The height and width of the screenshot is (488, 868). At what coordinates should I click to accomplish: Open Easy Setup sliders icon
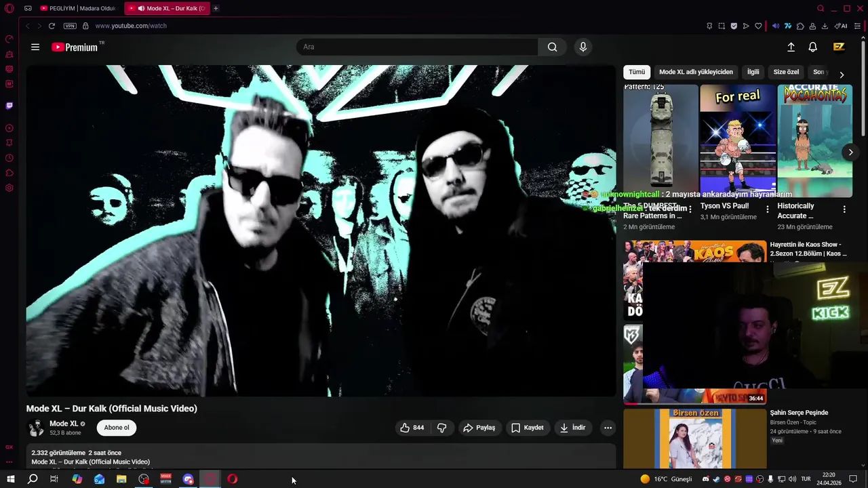857,26
